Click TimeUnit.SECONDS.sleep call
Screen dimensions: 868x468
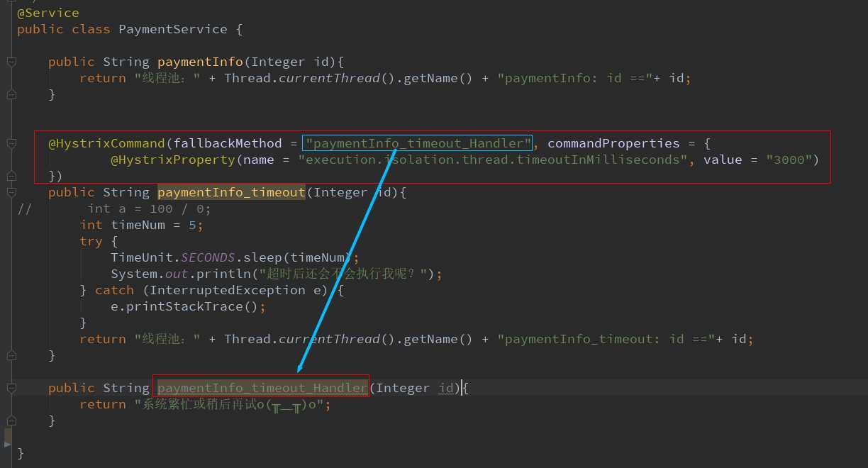pos(235,257)
